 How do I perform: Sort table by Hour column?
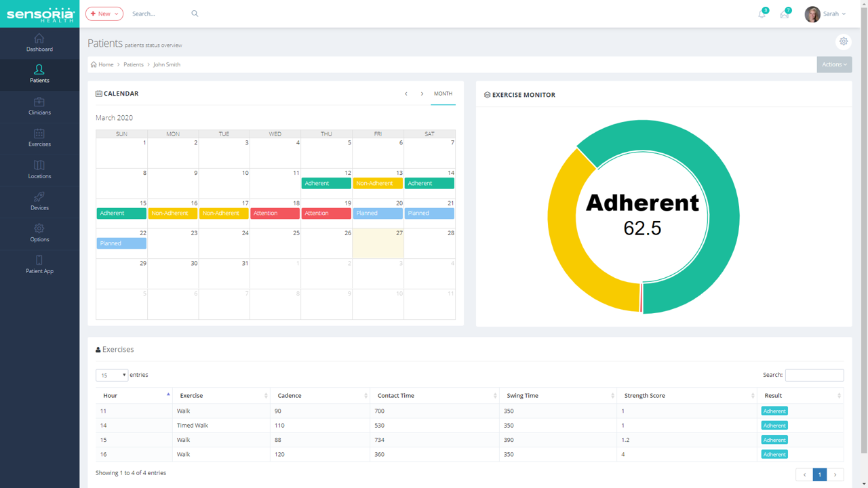[x=135, y=395]
